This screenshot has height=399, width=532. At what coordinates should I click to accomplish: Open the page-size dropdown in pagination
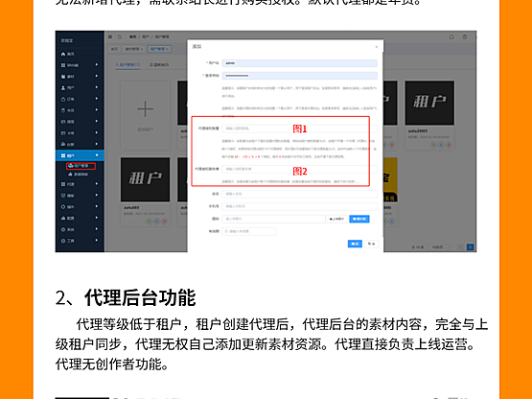point(440,247)
